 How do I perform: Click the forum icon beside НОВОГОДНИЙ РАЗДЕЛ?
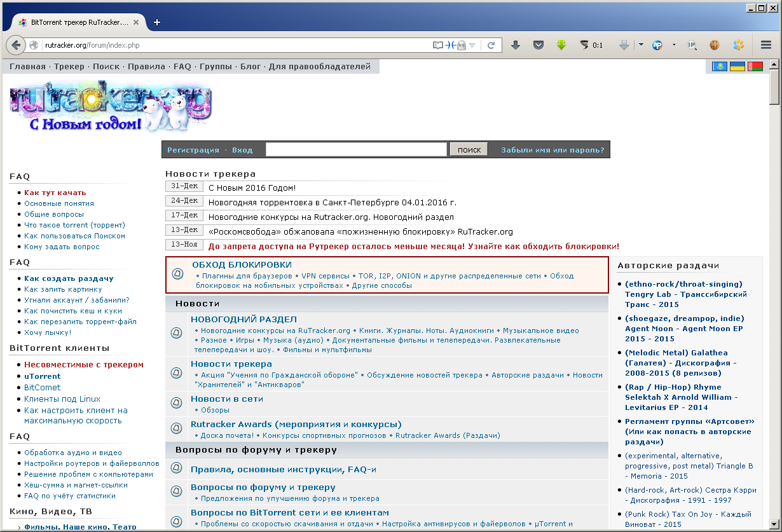point(177,332)
